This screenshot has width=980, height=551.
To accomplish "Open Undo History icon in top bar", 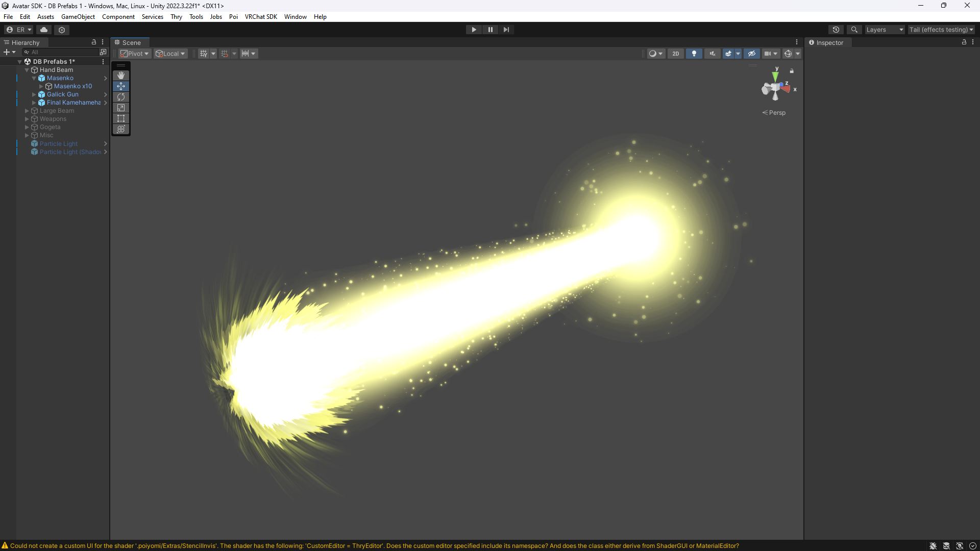I will [x=836, y=30].
